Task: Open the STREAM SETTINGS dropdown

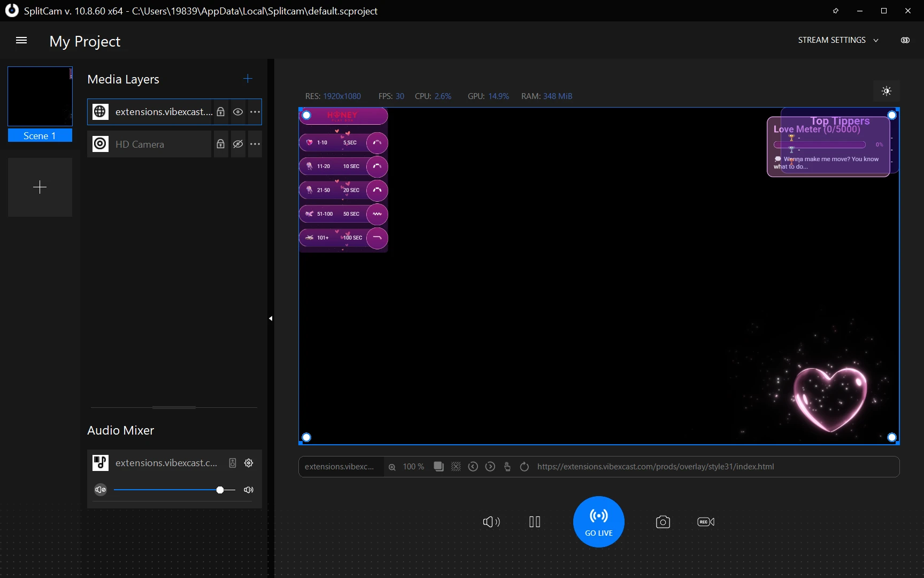Action: (x=838, y=40)
